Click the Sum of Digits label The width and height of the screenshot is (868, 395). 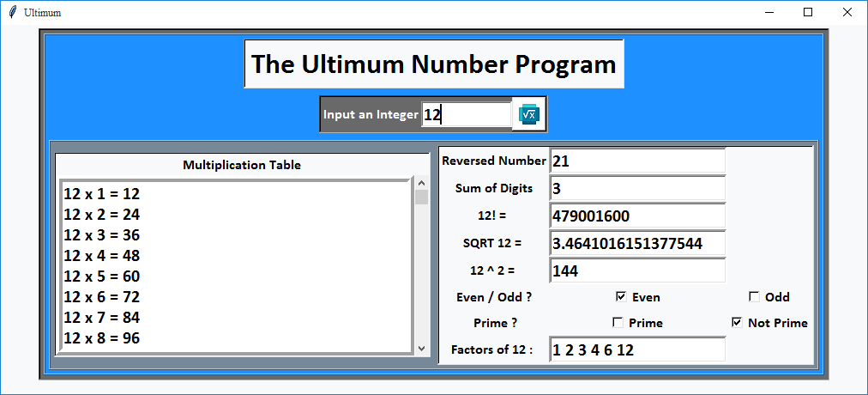point(494,188)
